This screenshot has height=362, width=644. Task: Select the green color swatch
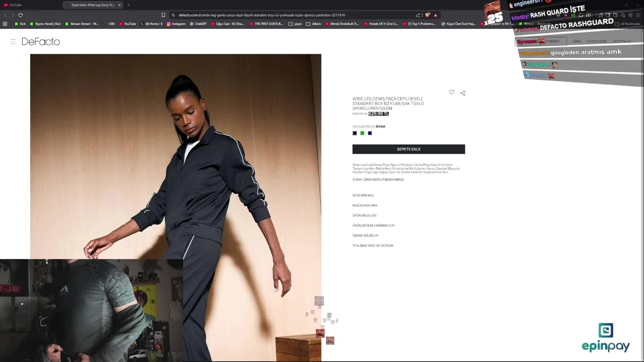[x=362, y=133]
